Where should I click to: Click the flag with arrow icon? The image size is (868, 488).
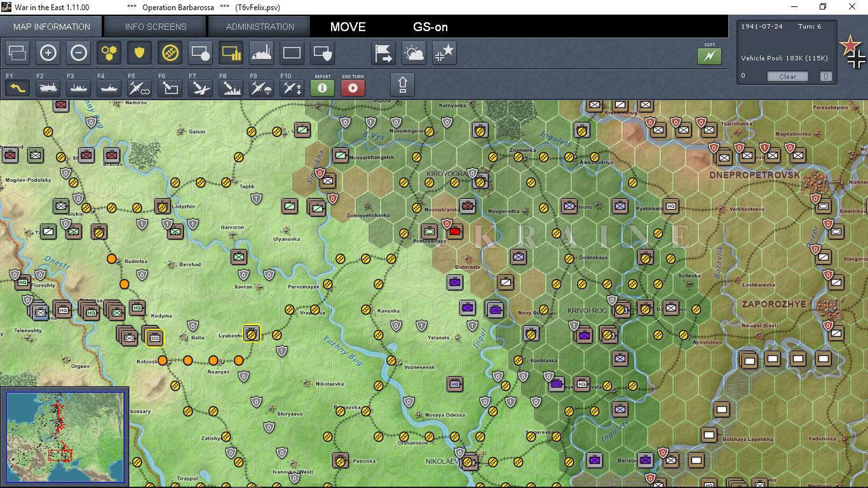click(x=384, y=53)
